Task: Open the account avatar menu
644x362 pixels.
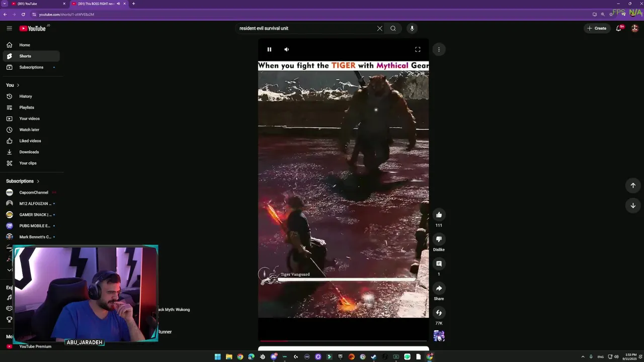Action: click(x=635, y=28)
